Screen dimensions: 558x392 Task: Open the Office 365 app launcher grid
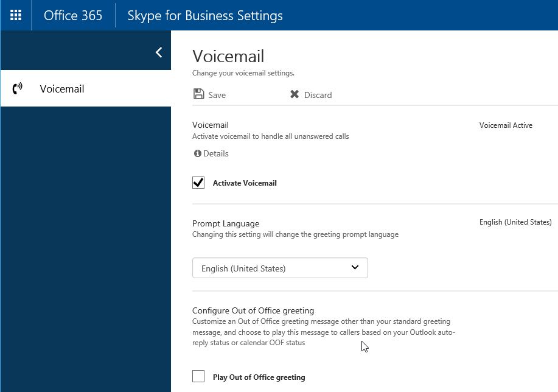coord(16,15)
